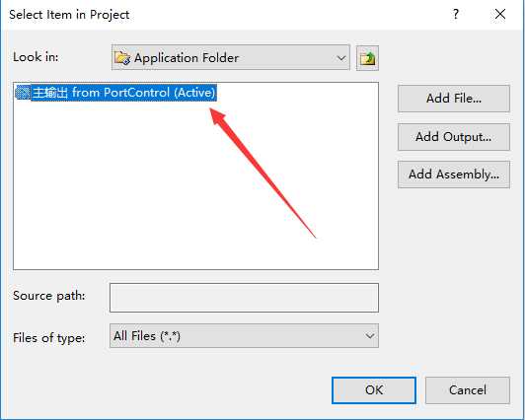Click the Files of type: label
The image size is (525, 420).
click(x=49, y=338)
